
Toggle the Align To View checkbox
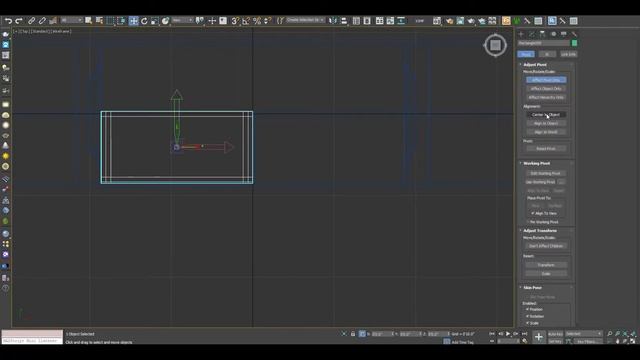pos(533,213)
